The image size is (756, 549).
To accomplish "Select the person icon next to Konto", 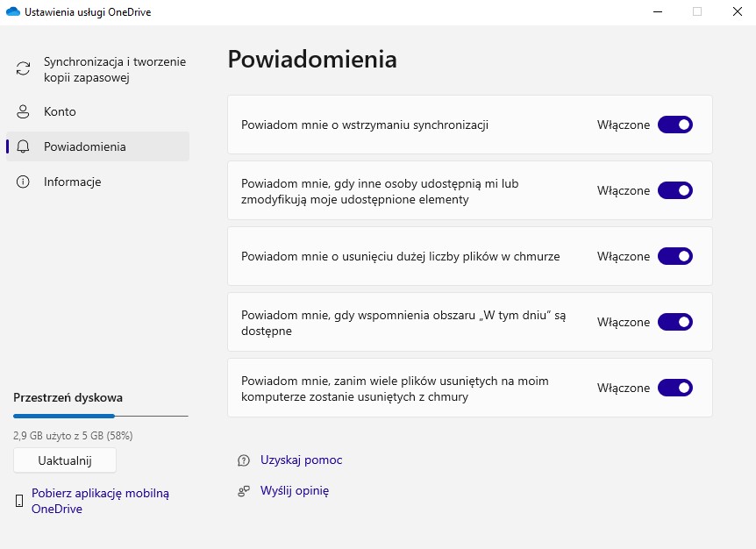I will [x=21, y=111].
